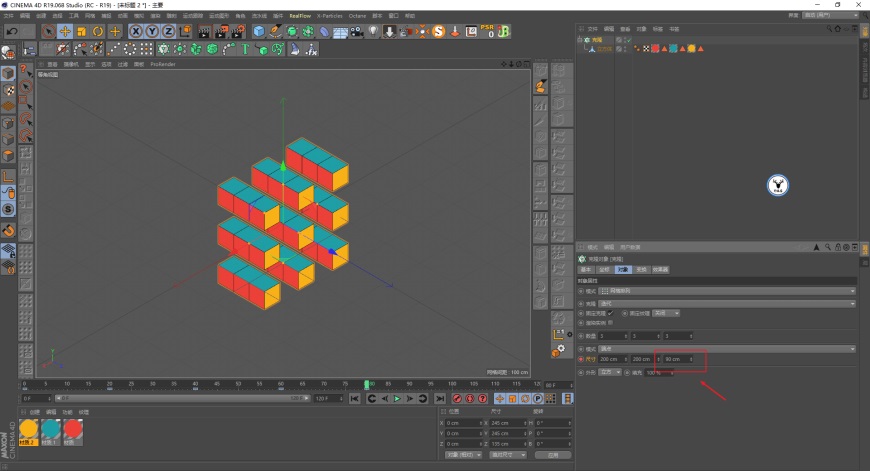870x471 pixels.
Task: Toggle cloner visibility dots in object manager
Action: click(625, 40)
